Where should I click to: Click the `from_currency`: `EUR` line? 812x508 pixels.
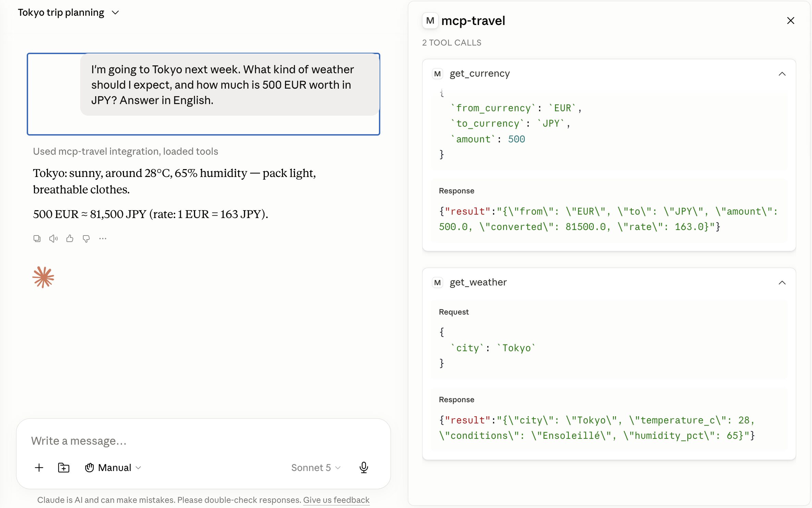tap(516, 108)
